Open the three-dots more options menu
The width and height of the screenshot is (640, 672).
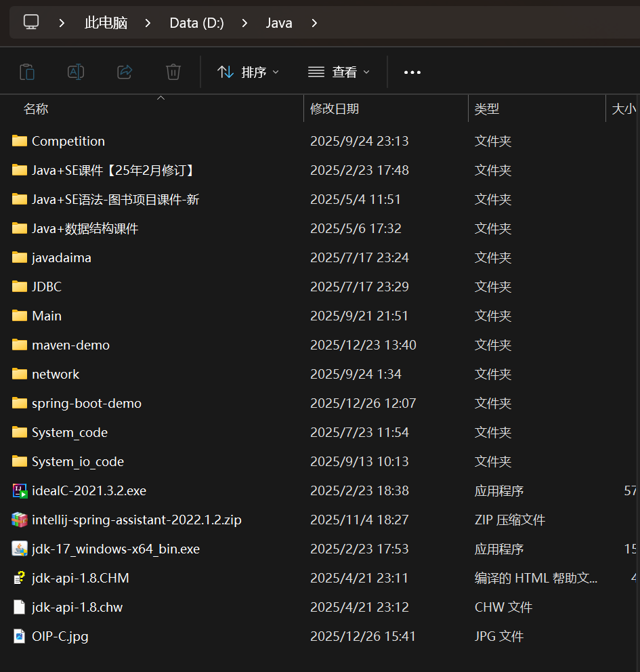(x=412, y=72)
